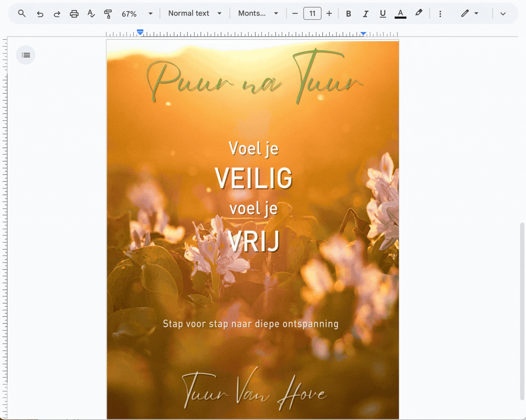Open the three-dot more options menu
The image size is (526, 420).
(440, 14)
